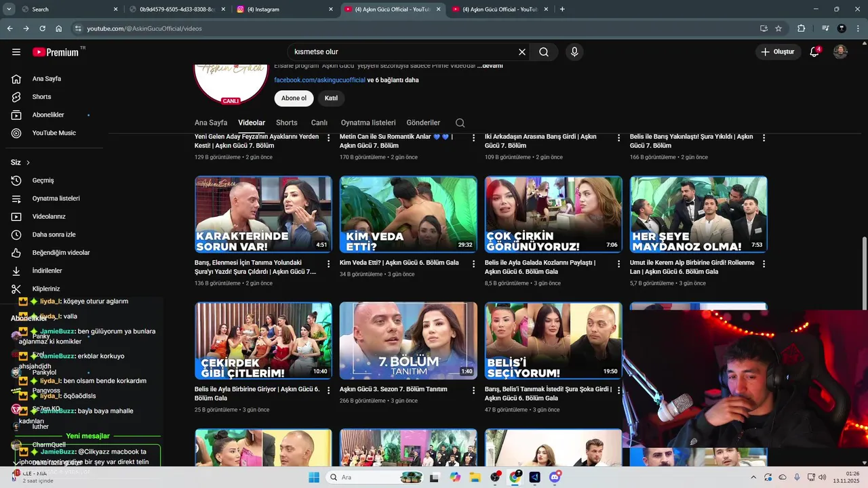Show hidden system tray icons
868x488 pixels.
point(754,477)
